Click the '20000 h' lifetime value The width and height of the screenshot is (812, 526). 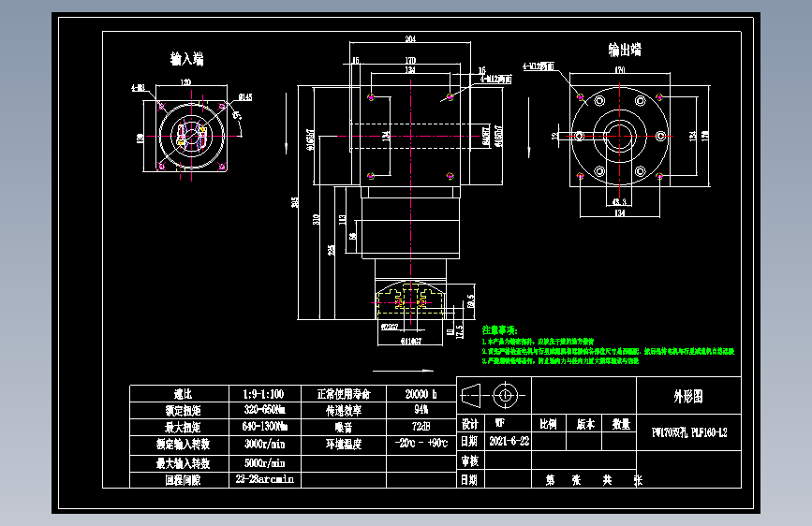coord(421,394)
